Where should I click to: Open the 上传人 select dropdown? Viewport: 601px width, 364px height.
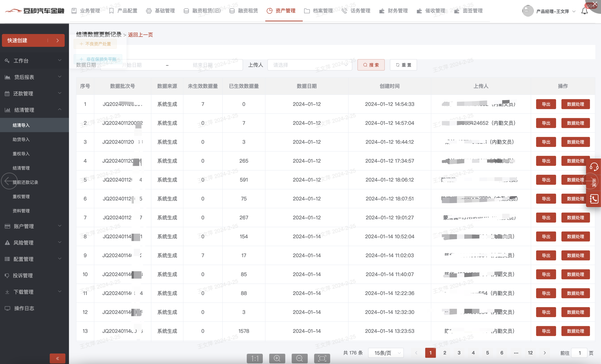[x=309, y=65]
